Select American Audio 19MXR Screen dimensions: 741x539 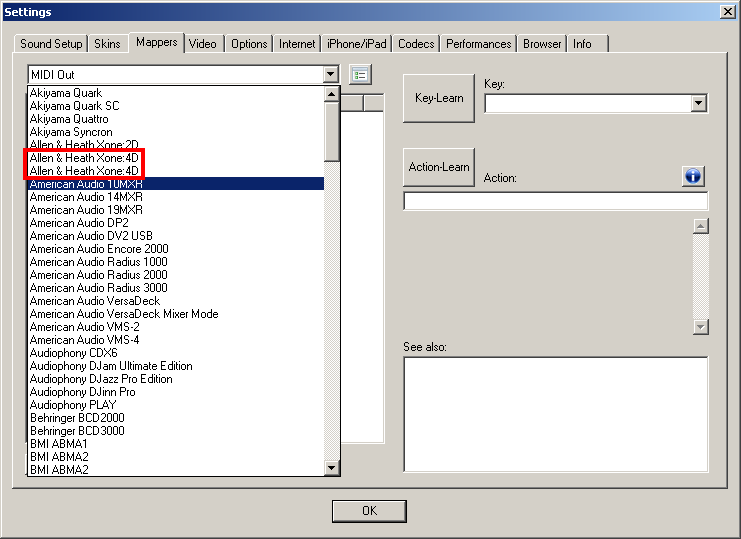(176, 210)
